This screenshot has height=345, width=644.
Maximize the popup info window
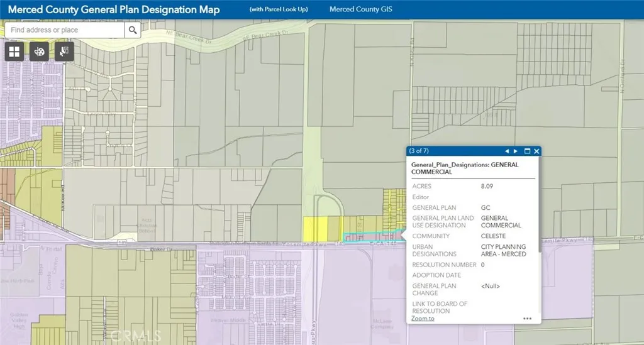[x=528, y=151]
